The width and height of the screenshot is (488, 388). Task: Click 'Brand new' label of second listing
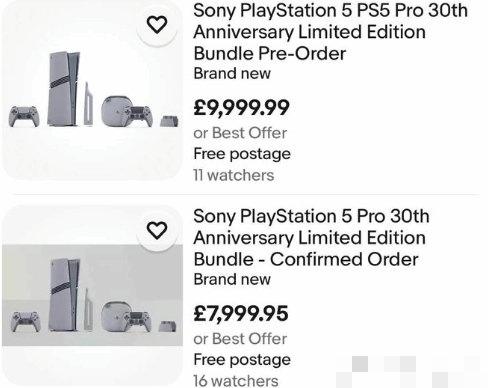[232, 279]
